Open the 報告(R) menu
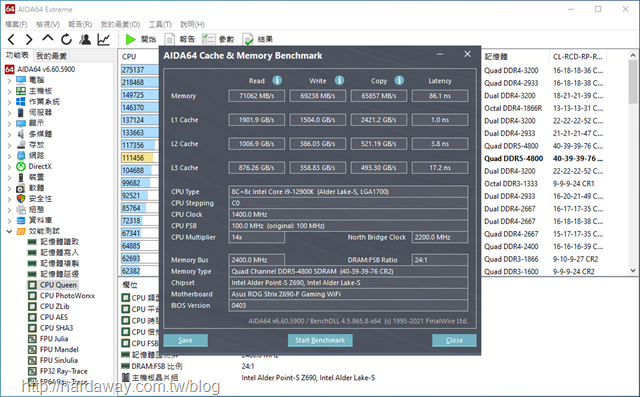This screenshot has height=397, width=640. 80,24
